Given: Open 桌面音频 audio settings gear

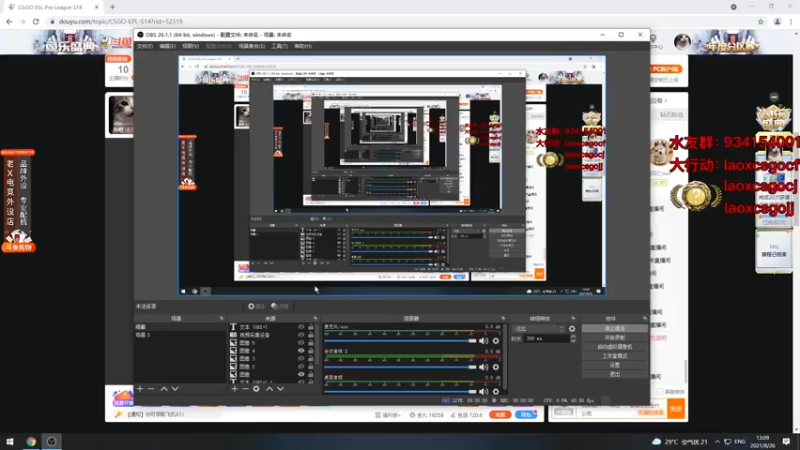Looking at the screenshot, I should [496, 392].
